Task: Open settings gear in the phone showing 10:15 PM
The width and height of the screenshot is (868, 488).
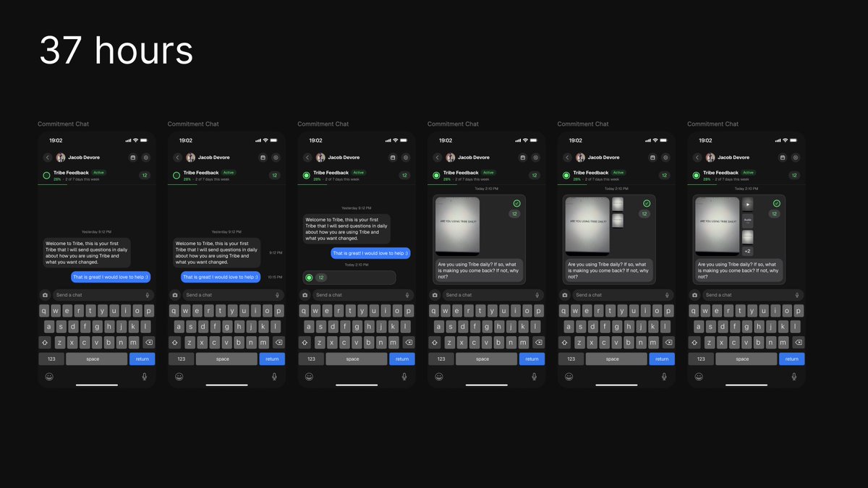Action: pyautogui.click(x=276, y=157)
